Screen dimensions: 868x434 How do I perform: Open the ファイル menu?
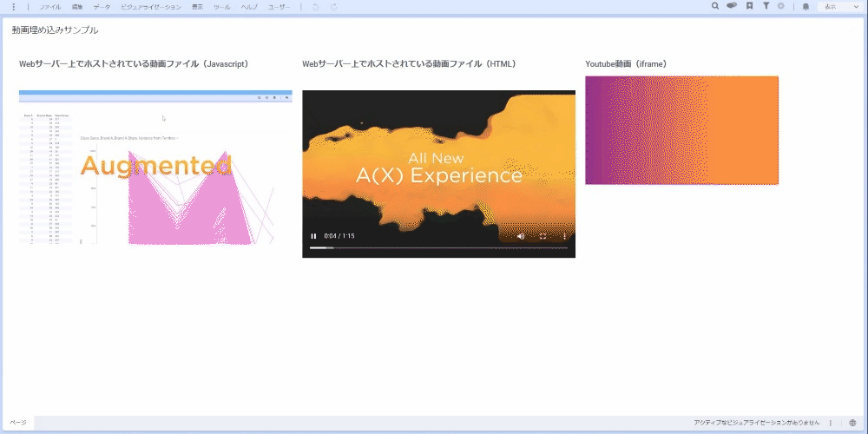point(49,7)
